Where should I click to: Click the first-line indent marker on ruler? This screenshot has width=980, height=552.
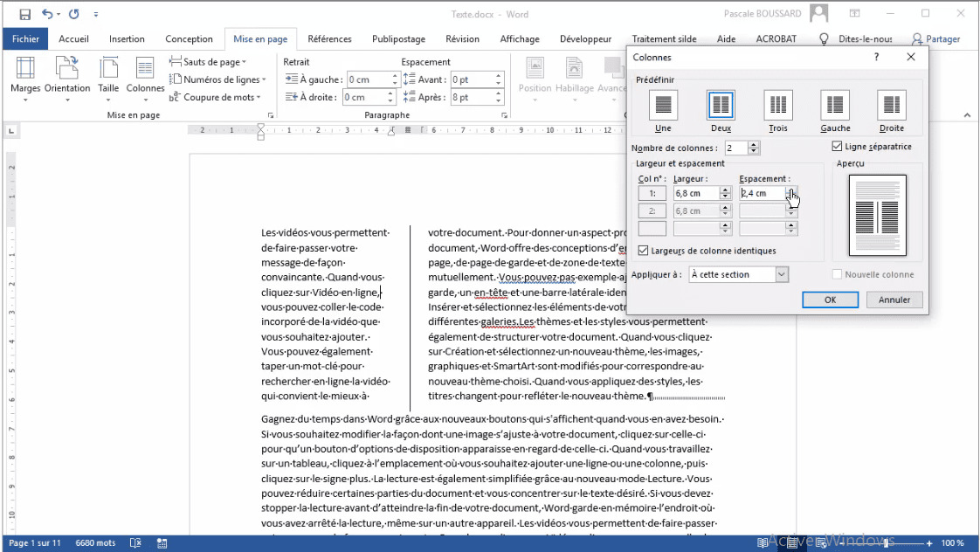260,127
